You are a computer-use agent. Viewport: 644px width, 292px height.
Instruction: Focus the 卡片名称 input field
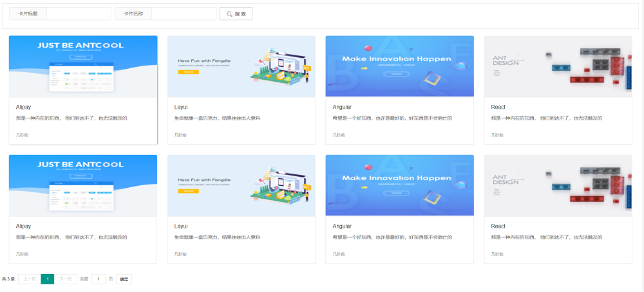pyautogui.click(x=183, y=14)
